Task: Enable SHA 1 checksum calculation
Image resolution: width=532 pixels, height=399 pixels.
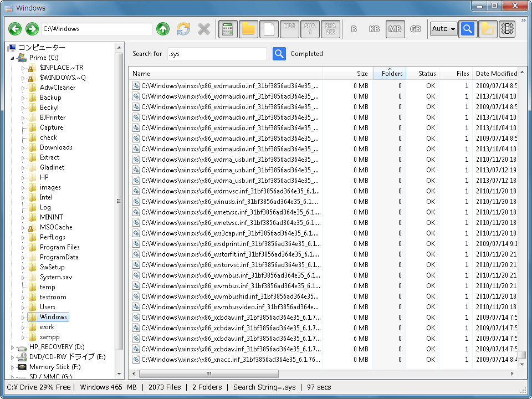Action: coord(310,29)
